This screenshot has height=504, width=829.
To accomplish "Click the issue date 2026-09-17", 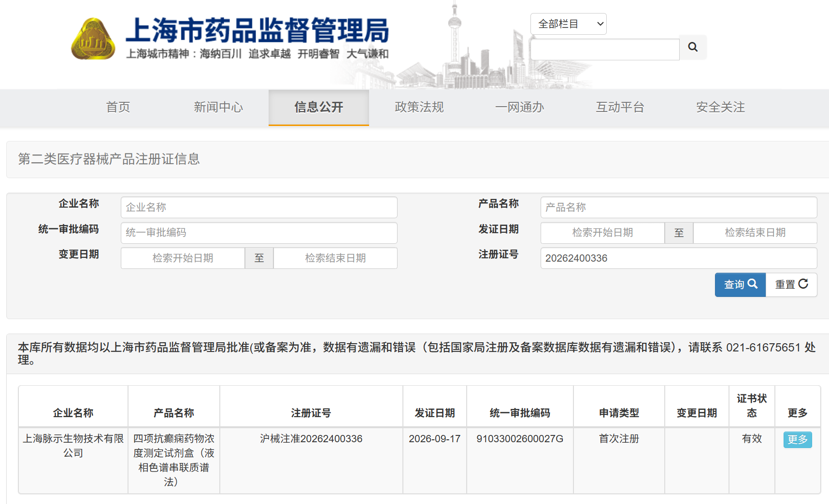I will tap(435, 439).
